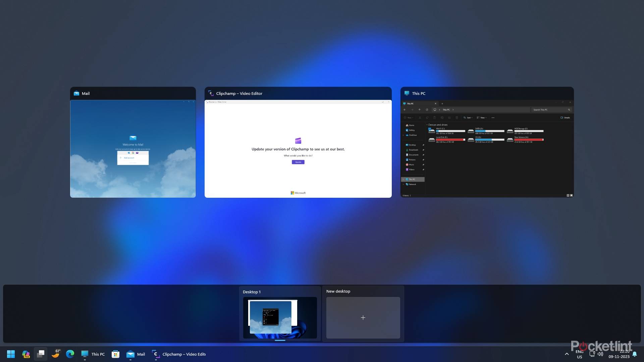This screenshot has height=362, width=644.
Task: Open the three-dot See more menu in File Explorer
Action: pos(493,118)
